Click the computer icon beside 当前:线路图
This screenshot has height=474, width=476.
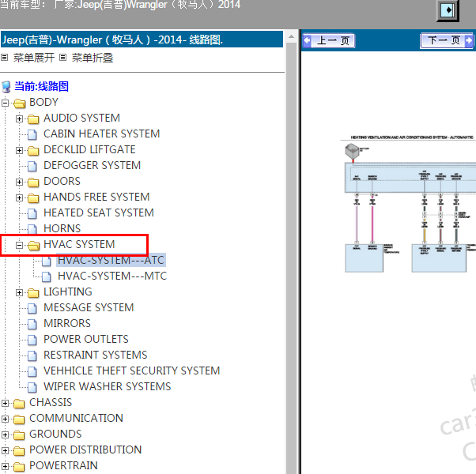[6, 87]
